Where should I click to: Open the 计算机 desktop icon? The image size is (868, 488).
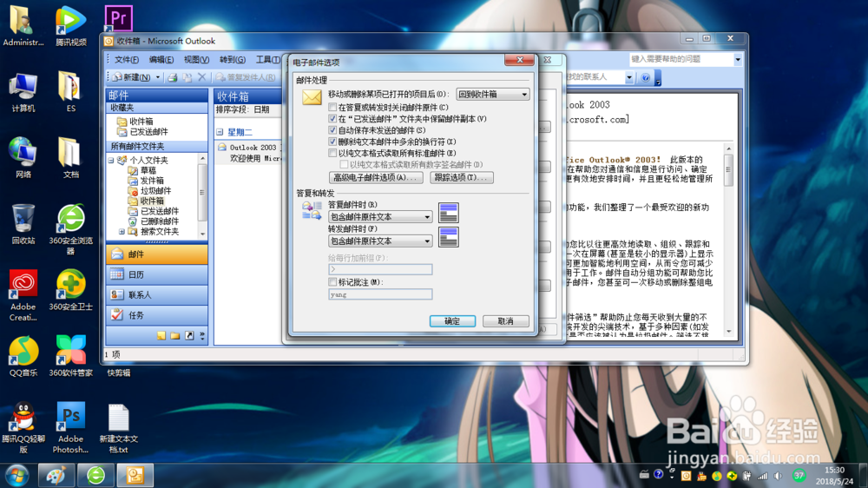23,92
